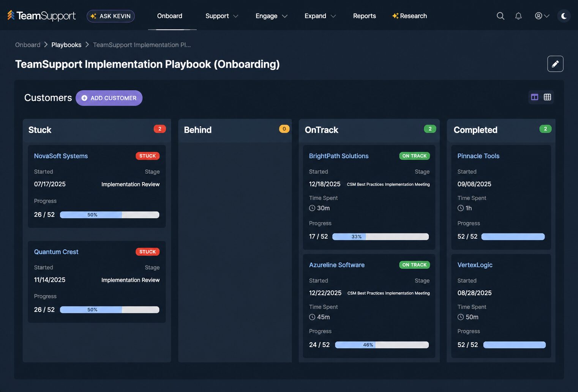Open the Onboard tab

(170, 16)
